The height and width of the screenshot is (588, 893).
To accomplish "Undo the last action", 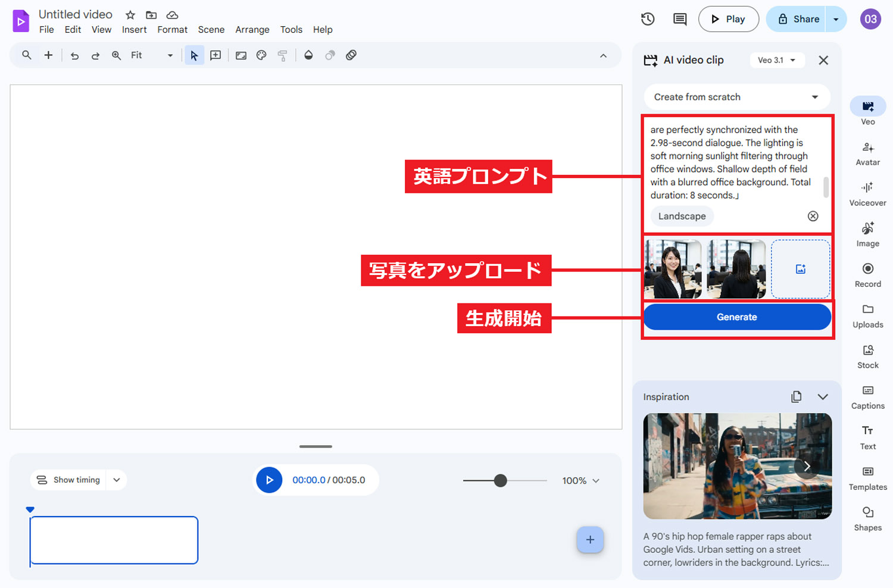I will (74, 55).
